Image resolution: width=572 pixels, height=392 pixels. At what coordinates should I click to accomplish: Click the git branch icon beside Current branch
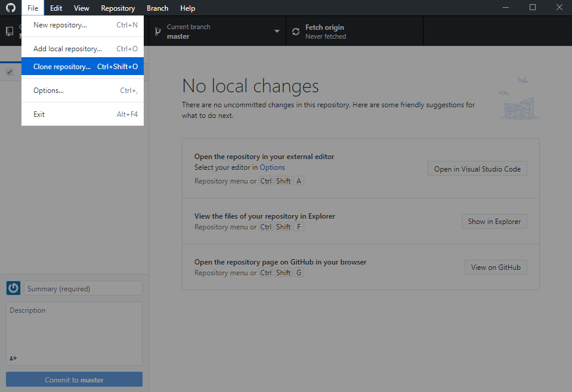tap(157, 32)
